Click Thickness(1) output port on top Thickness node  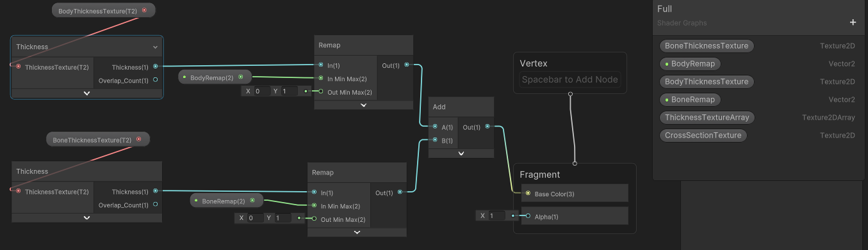[x=156, y=66]
